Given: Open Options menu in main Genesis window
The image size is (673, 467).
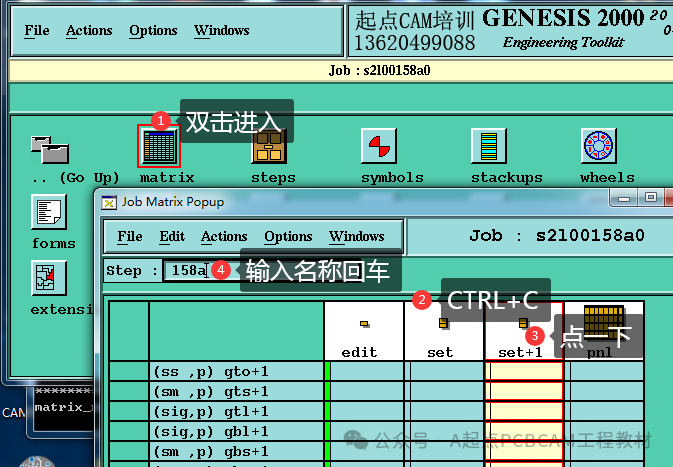Looking at the screenshot, I should (153, 30).
